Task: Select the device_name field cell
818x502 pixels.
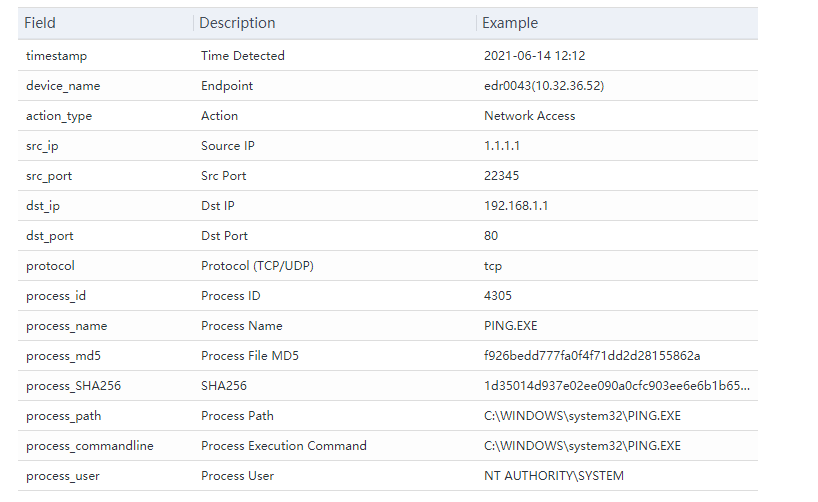Action: coord(63,86)
